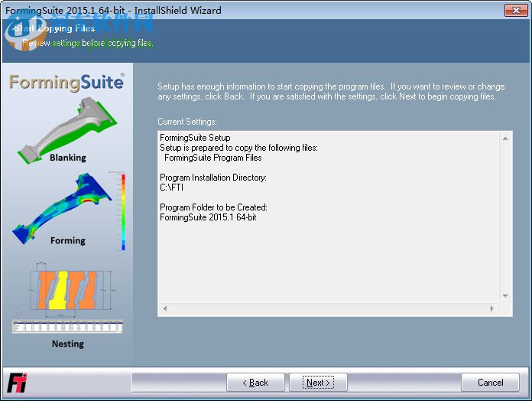Select the Nesting layout image
The width and height of the screenshot is (532, 401).
pyautogui.click(x=70, y=289)
